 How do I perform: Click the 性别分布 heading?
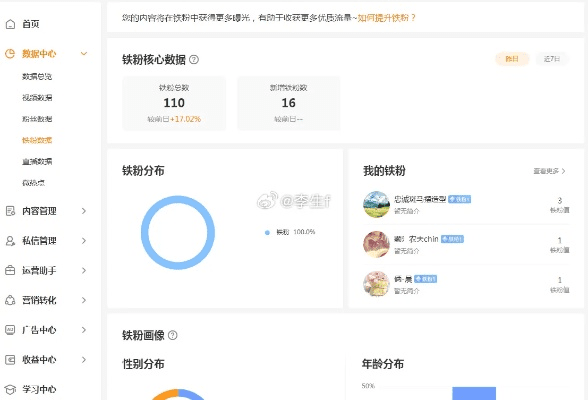pos(143,364)
